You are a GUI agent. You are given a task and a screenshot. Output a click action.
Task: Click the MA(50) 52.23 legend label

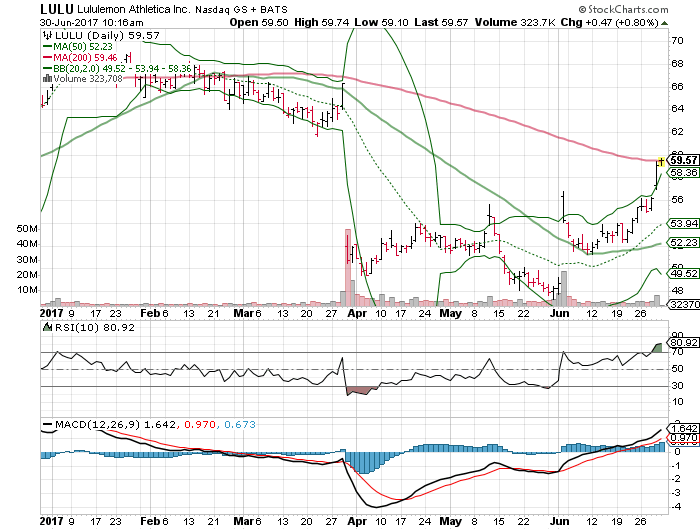[83, 46]
